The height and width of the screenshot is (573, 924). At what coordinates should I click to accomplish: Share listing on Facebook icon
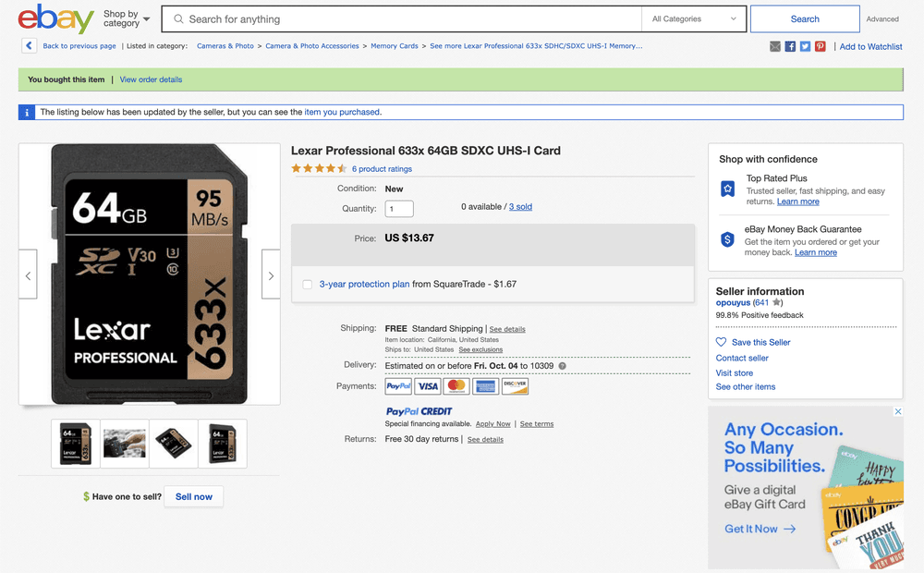[x=790, y=46]
